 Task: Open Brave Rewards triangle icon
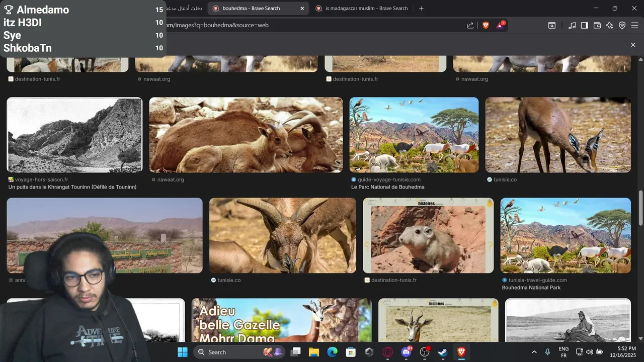(501, 25)
